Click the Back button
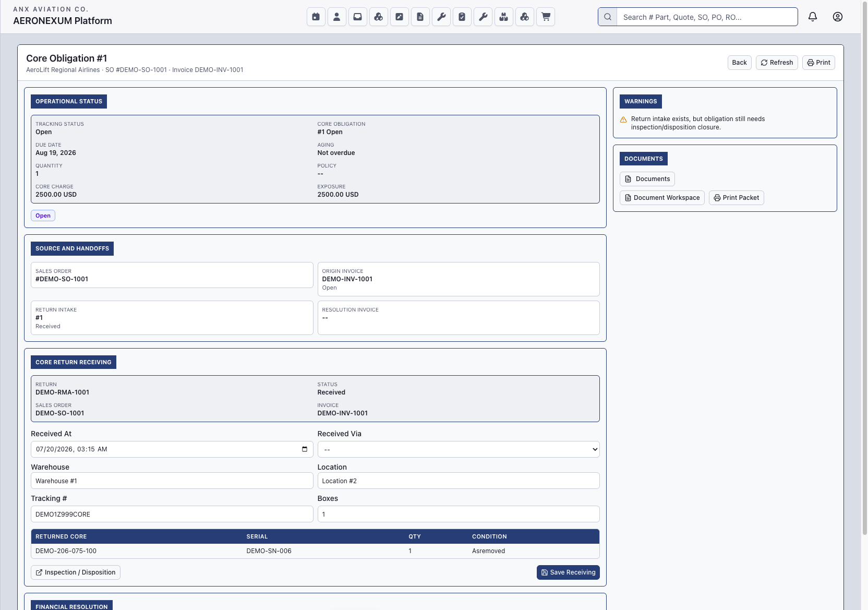868x610 pixels. coord(740,63)
